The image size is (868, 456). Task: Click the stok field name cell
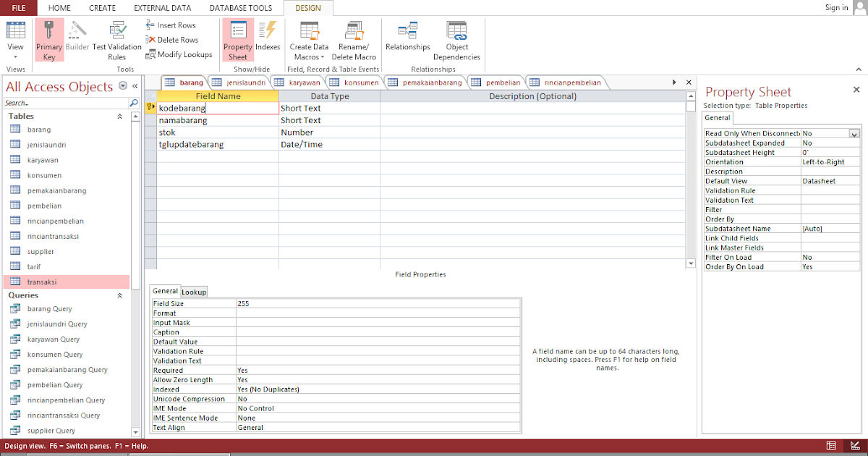coord(218,132)
